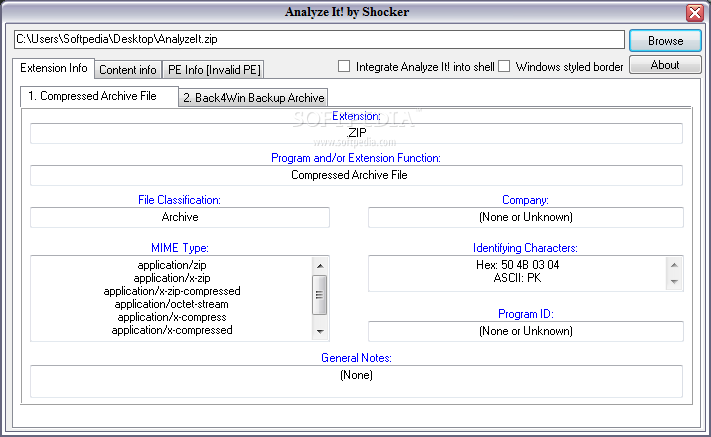
Task: Click the File Classification: label
Action: tap(180, 200)
